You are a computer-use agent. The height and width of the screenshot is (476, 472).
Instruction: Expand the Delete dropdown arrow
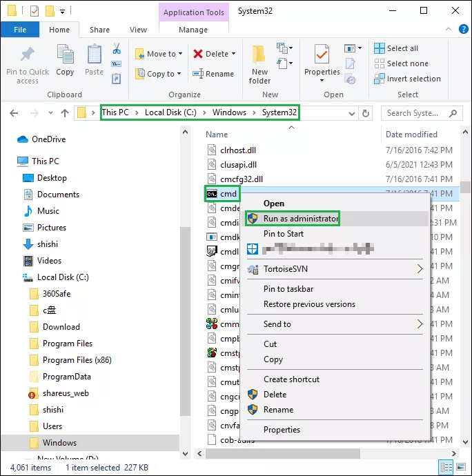pyautogui.click(x=233, y=54)
